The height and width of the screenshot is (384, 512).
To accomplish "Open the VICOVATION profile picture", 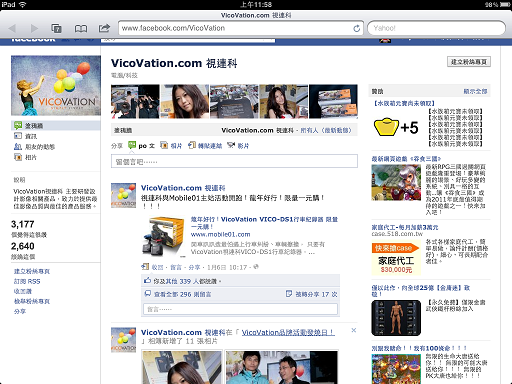I will click(x=56, y=85).
